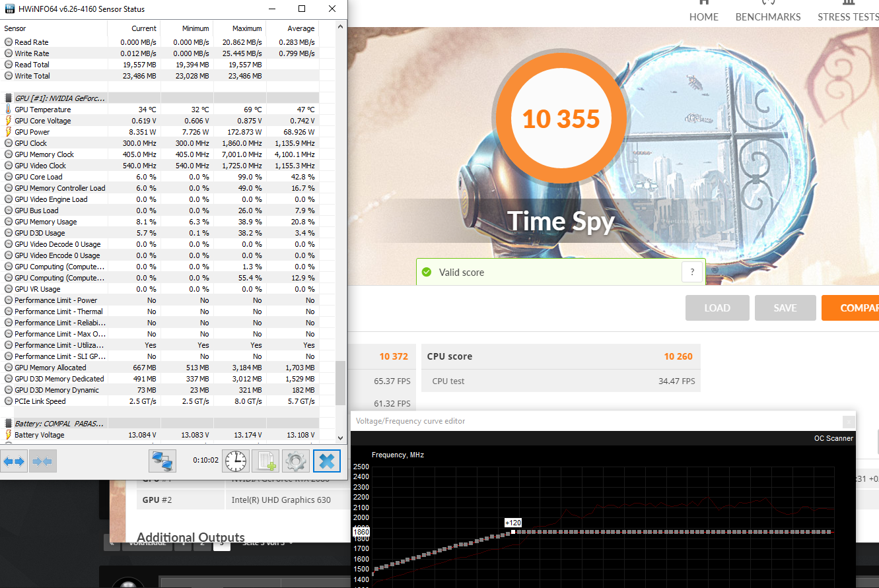Open the BENCHMARKS tab

click(767, 16)
